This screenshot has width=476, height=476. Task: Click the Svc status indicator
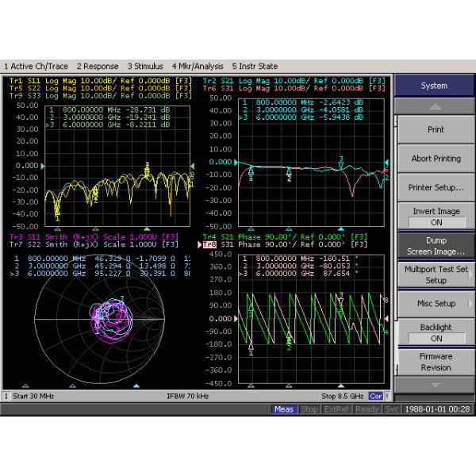[392, 409]
